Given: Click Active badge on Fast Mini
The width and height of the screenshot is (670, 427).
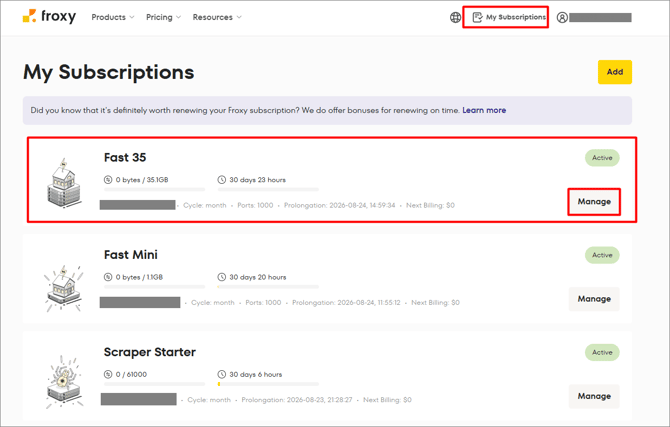Looking at the screenshot, I should [x=602, y=255].
